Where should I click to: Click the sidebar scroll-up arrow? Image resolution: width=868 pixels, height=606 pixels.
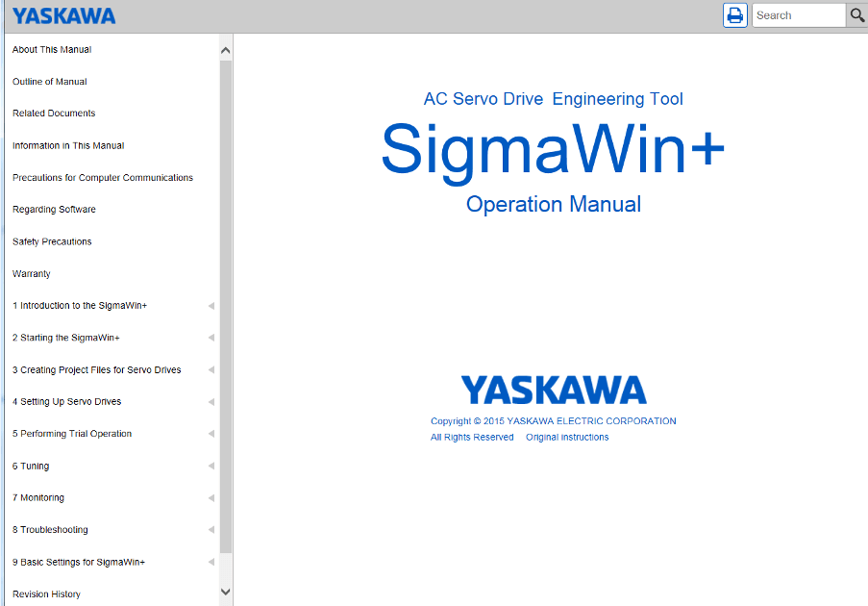pos(226,50)
